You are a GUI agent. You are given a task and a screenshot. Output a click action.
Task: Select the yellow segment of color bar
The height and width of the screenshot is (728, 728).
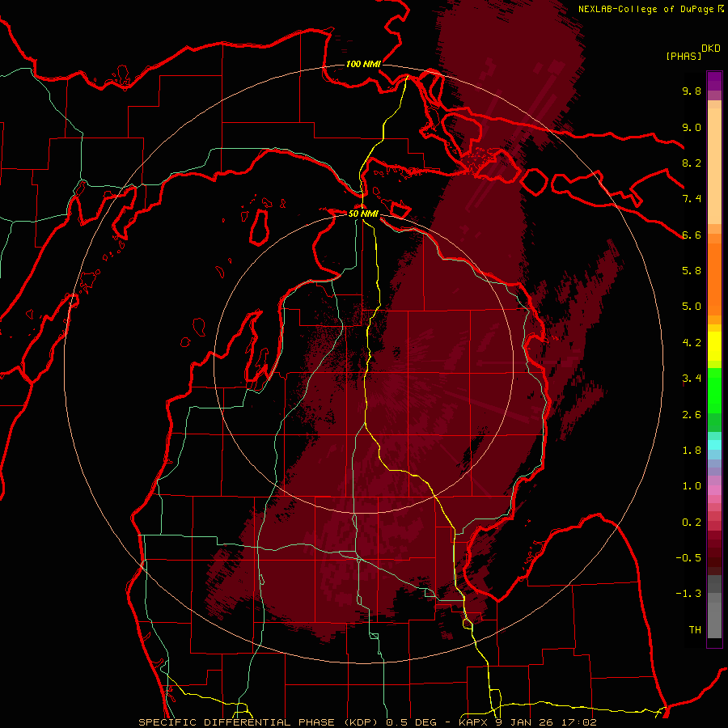pyautogui.click(x=714, y=346)
